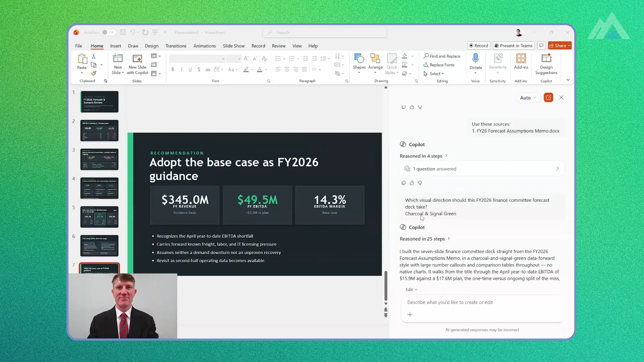Redo the last action
This screenshot has width=644, height=362.
tap(145, 33)
